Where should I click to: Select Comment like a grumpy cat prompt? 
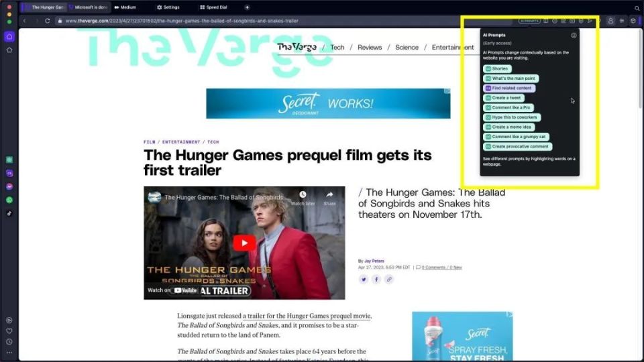516,137
